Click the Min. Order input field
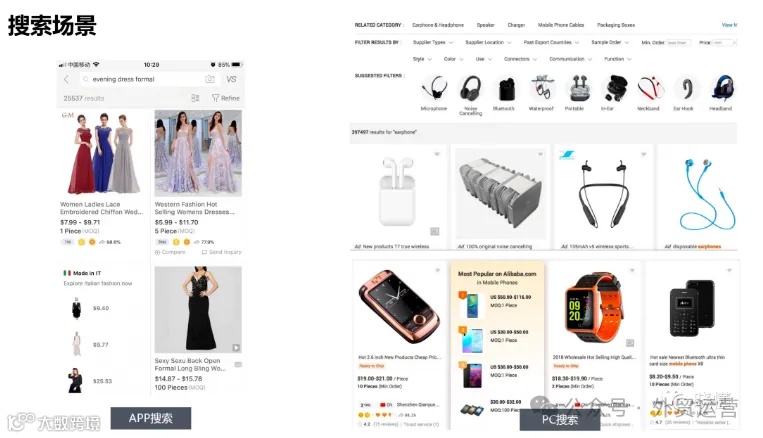The height and width of the screenshot is (438, 763). [x=678, y=43]
